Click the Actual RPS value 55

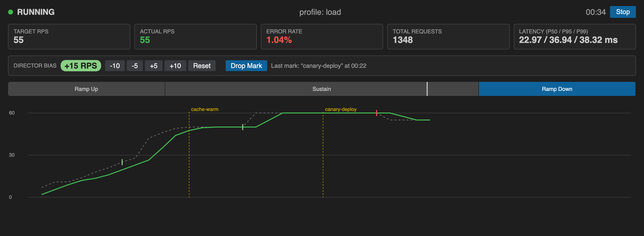(x=145, y=40)
